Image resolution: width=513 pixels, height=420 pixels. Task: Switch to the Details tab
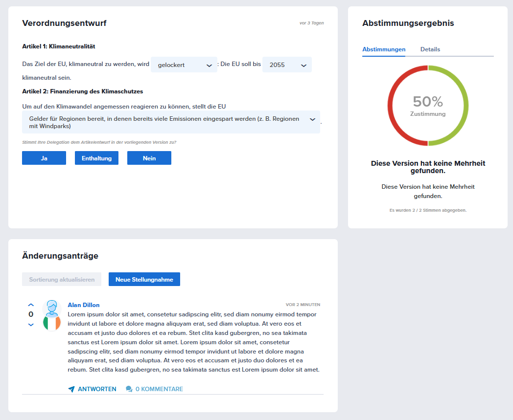[x=430, y=49]
